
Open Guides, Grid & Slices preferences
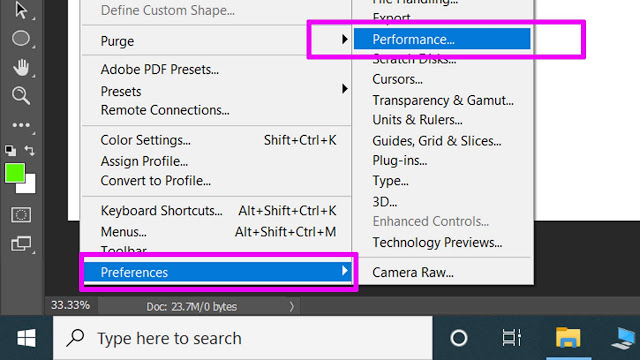pos(437,141)
